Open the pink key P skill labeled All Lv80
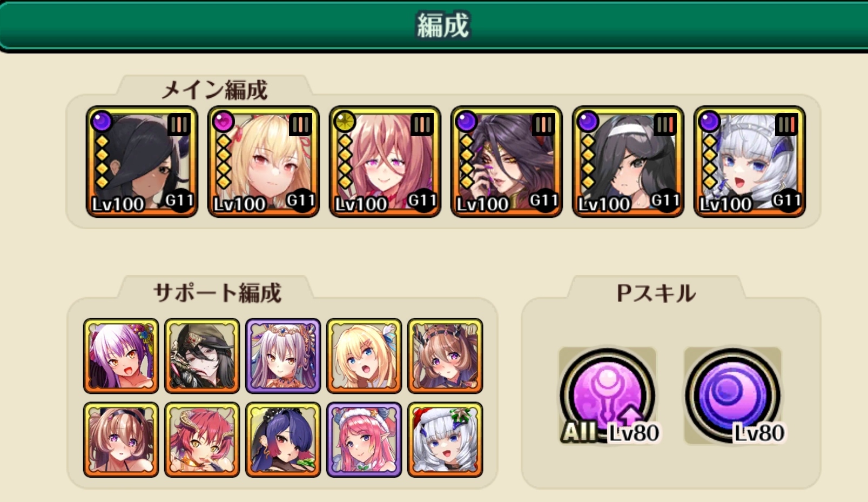 tap(608, 396)
